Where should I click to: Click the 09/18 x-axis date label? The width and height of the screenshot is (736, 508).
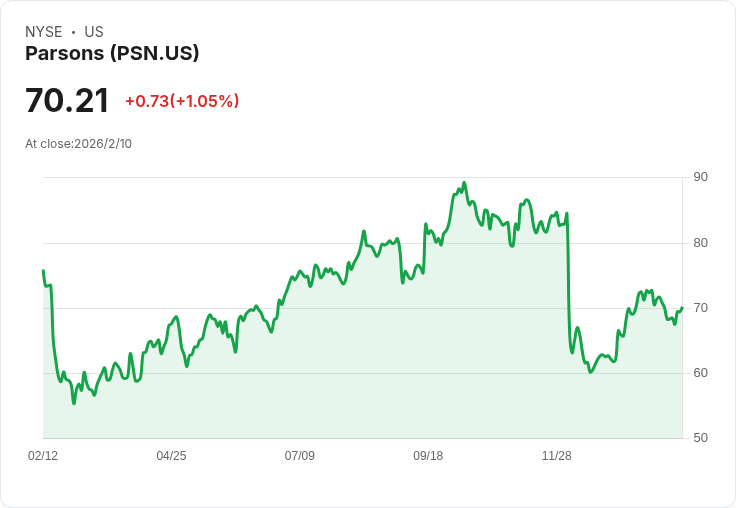click(428, 455)
